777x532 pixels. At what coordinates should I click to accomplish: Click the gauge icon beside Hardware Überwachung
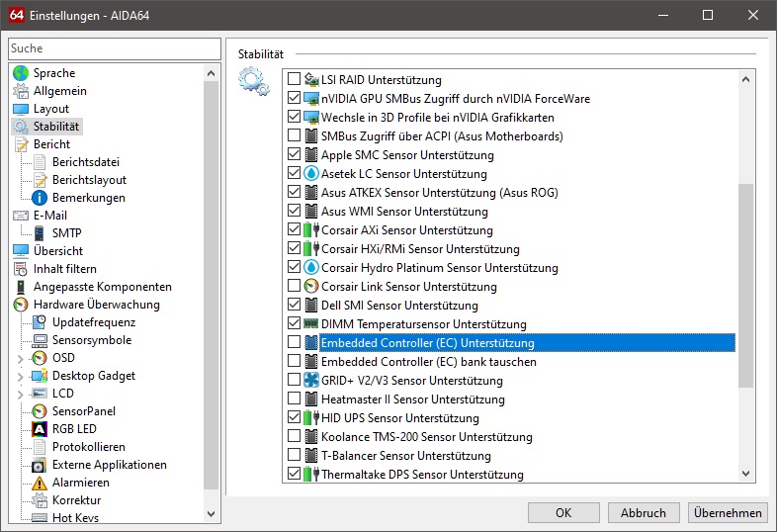click(x=21, y=305)
